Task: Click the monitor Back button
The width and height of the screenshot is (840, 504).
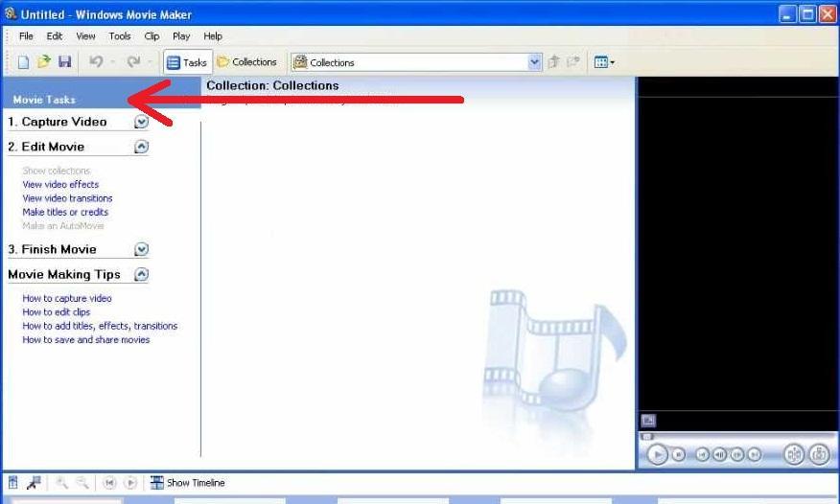Action: tap(702, 455)
